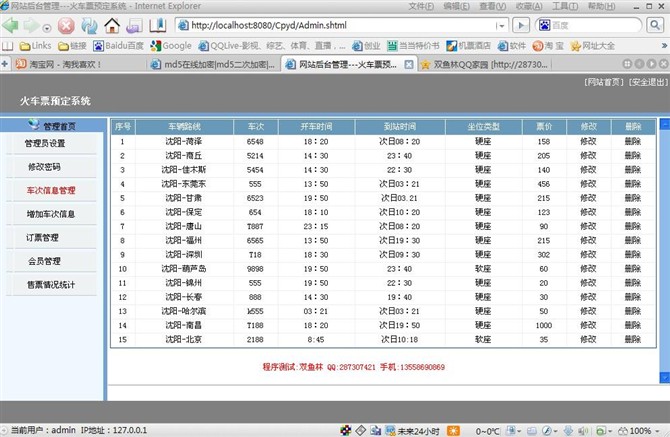Click the new tab plus button

tap(4, 64)
